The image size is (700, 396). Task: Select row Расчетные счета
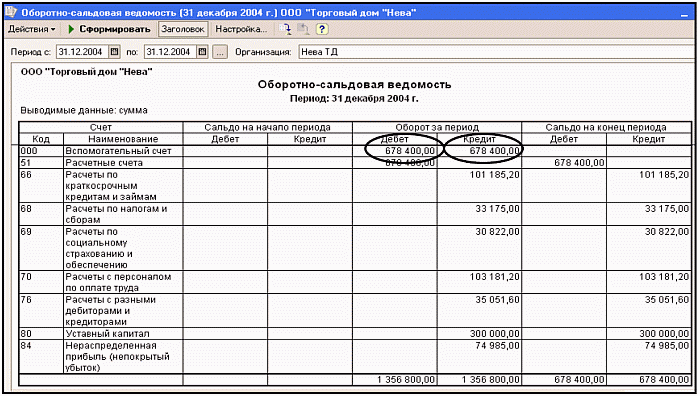click(x=355, y=163)
